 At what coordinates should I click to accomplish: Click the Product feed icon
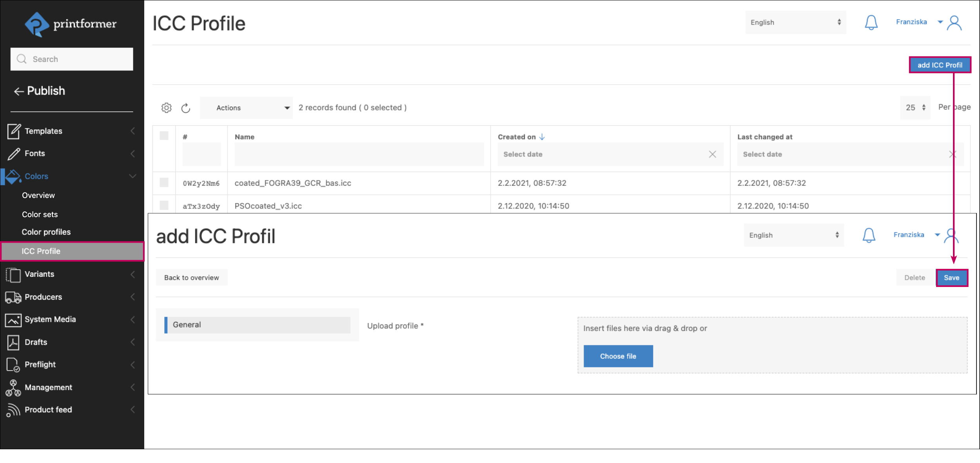13,410
